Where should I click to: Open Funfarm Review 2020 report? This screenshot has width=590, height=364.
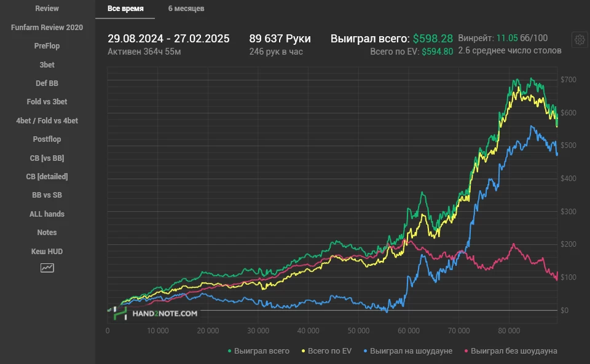point(47,28)
